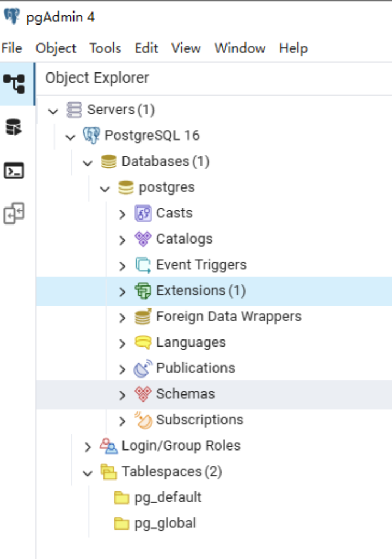
Task: Open the Tools menu
Action: (105, 48)
